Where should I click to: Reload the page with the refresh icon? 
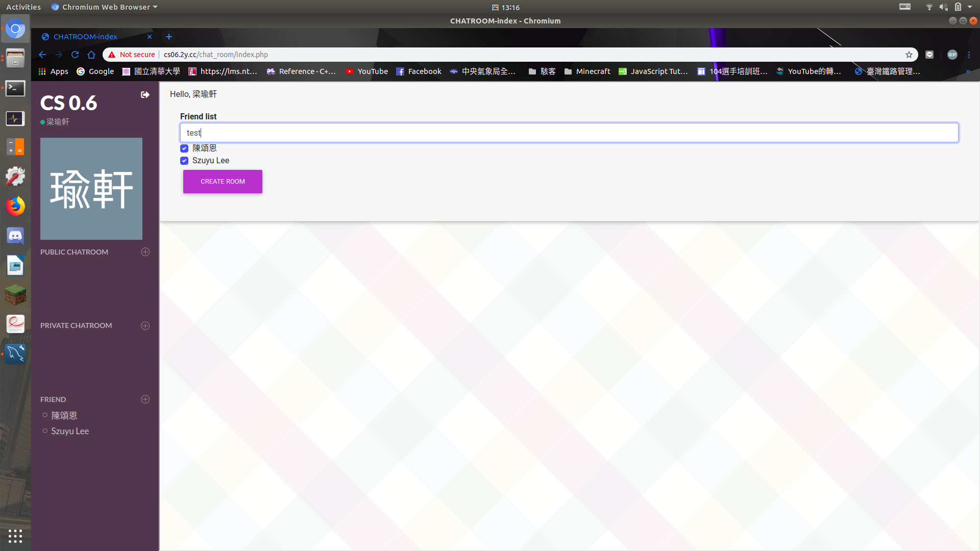pos(75,55)
